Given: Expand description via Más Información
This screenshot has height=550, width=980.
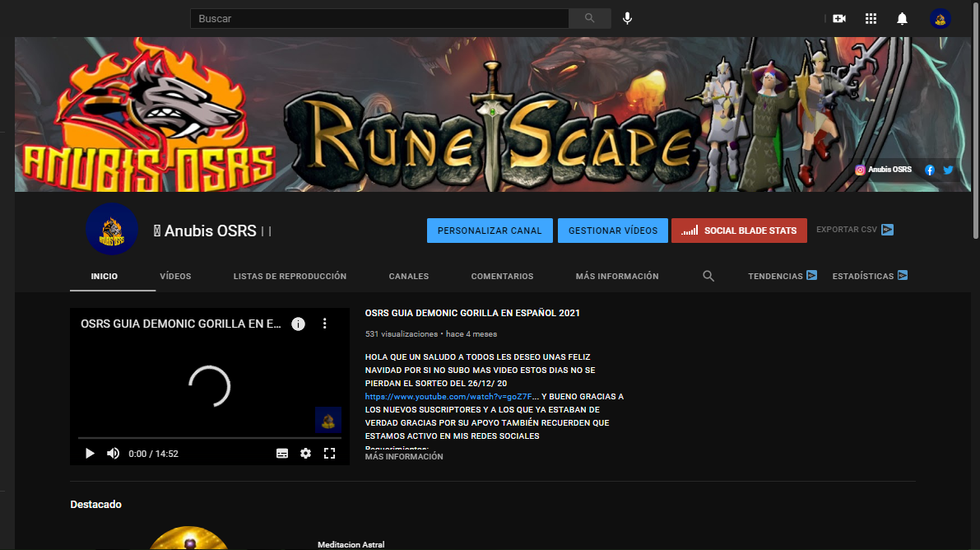Looking at the screenshot, I should pos(404,457).
